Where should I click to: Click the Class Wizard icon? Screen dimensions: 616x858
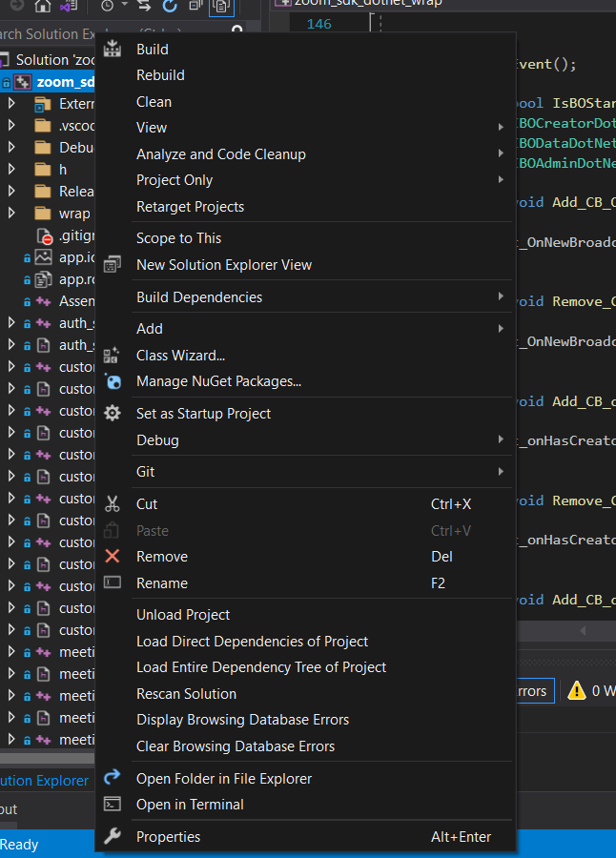112,356
